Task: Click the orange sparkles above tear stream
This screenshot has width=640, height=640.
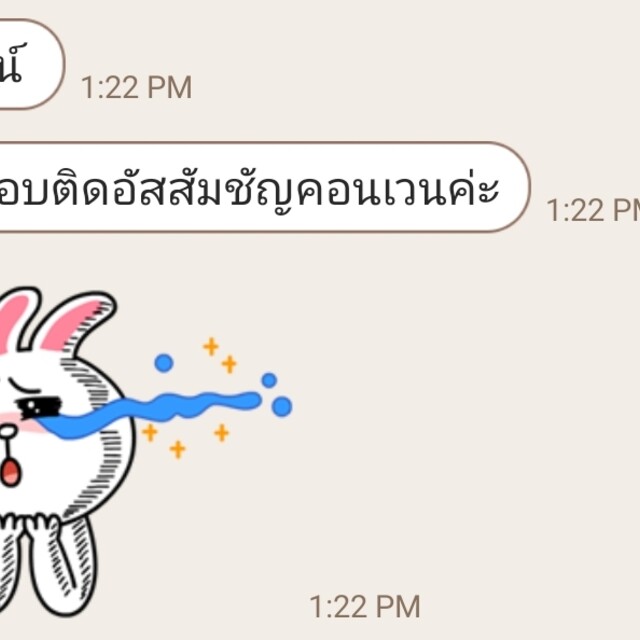Action: point(220,355)
